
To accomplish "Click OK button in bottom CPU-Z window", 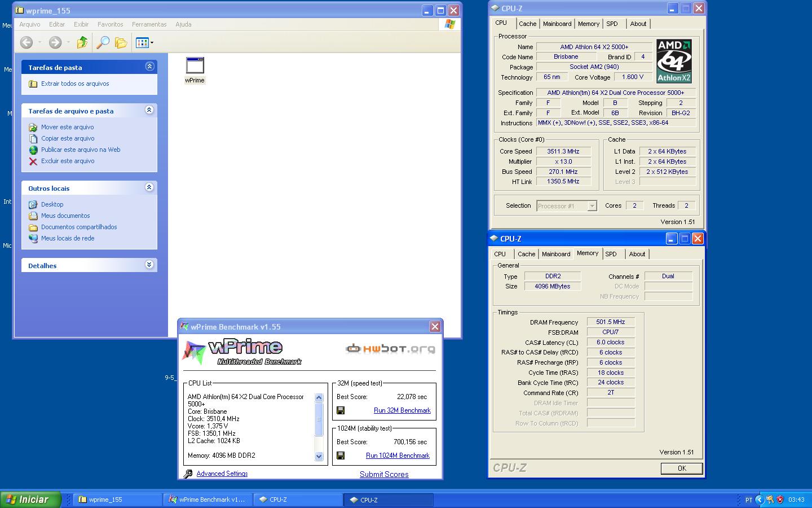I will coord(682,468).
